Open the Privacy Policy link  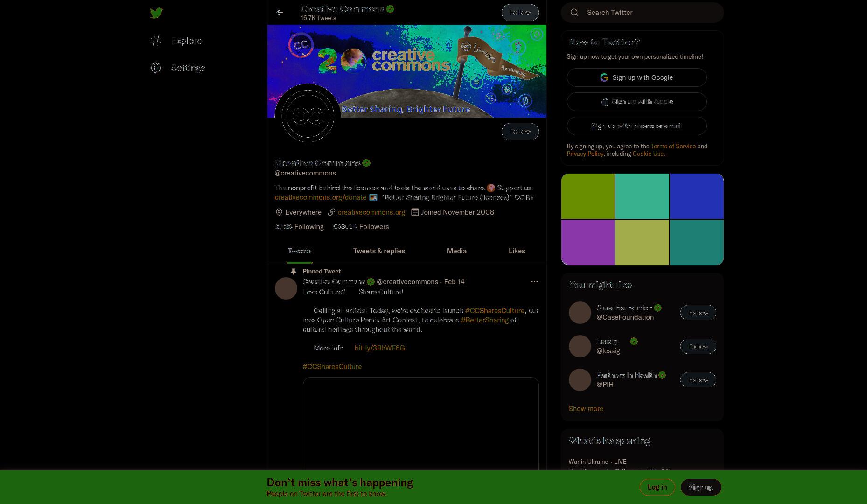click(x=585, y=154)
